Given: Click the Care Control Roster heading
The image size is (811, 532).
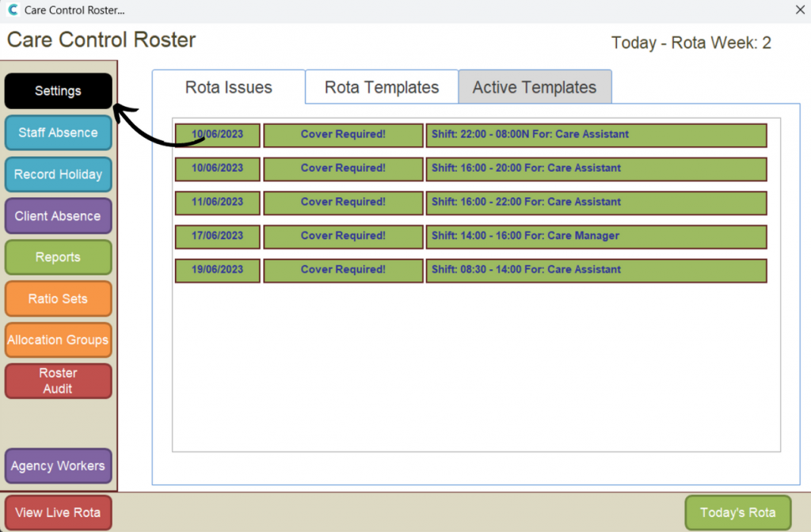Looking at the screenshot, I should [101, 40].
